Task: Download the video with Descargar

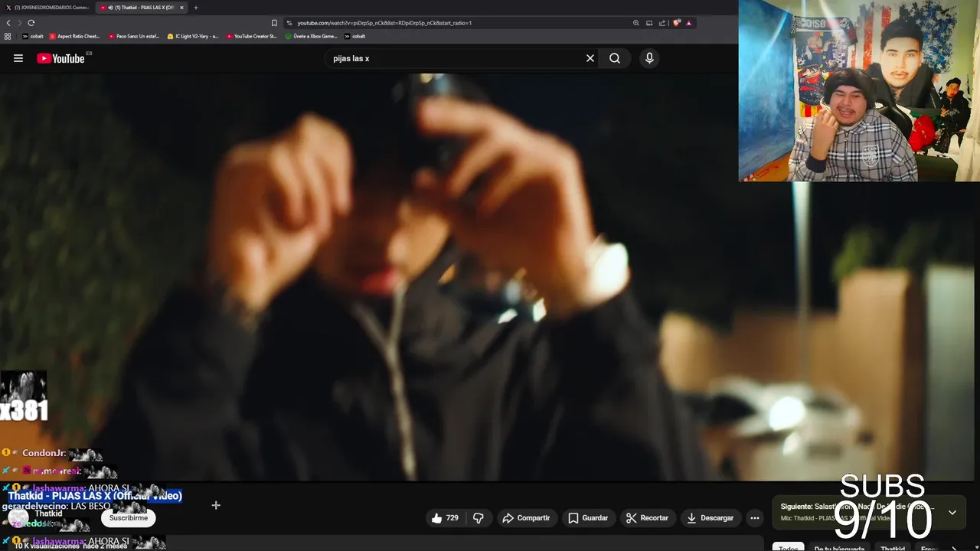Action: point(710,518)
